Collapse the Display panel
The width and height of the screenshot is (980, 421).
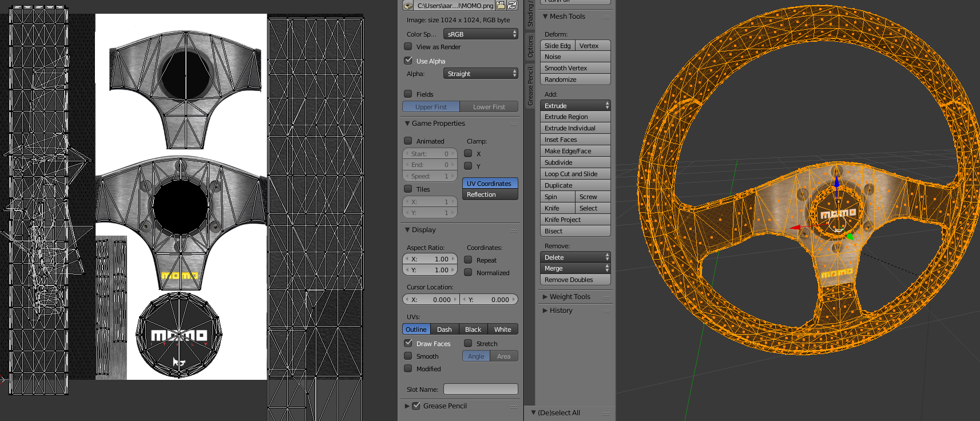click(x=407, y=230)
